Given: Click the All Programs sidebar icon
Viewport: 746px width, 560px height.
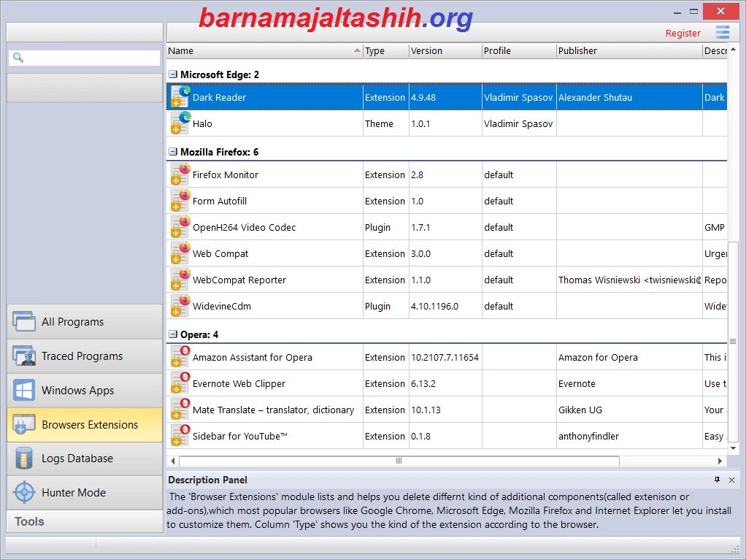Looking at the screenshot, I should coord(24,321).
